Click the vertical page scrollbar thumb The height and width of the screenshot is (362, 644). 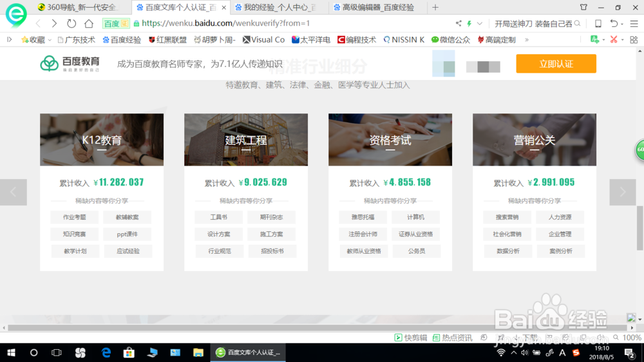pos(640,228)
